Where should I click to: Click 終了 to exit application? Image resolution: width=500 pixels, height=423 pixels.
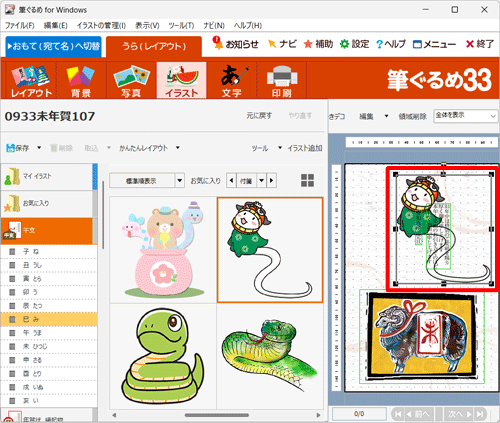pos(480,44)
